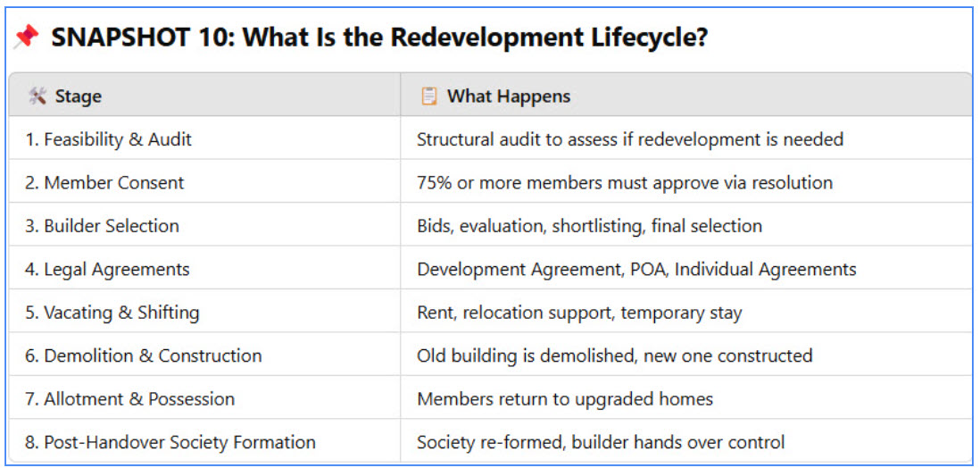This screenshot has height=468, width=980.
Task: Click Post-Handover Society Formation cell
Action: click(x=204, y=442)
